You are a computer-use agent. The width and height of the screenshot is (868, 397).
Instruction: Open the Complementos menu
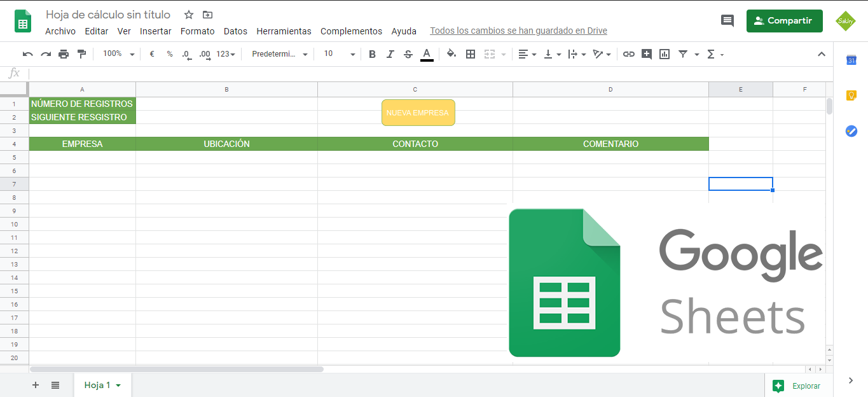point(352,31)
